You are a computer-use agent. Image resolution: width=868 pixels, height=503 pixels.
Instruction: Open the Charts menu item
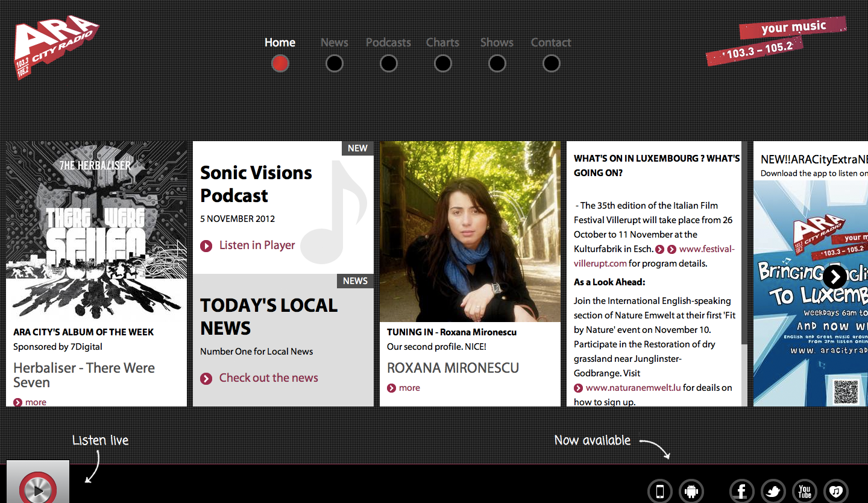pos(442,42)
